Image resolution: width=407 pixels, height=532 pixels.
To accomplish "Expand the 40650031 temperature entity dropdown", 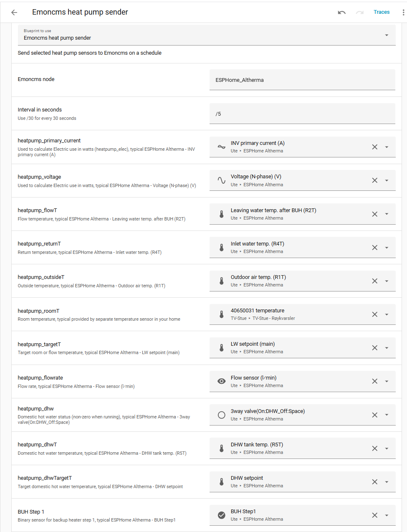I will [x=387, y=314].
